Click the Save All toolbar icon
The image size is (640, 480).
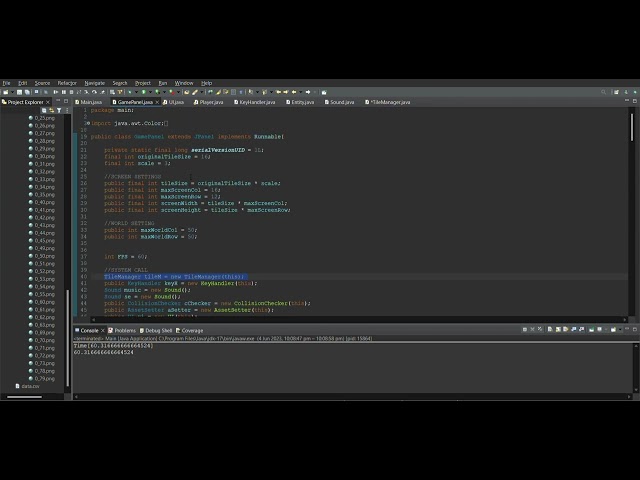coord(27,92)
